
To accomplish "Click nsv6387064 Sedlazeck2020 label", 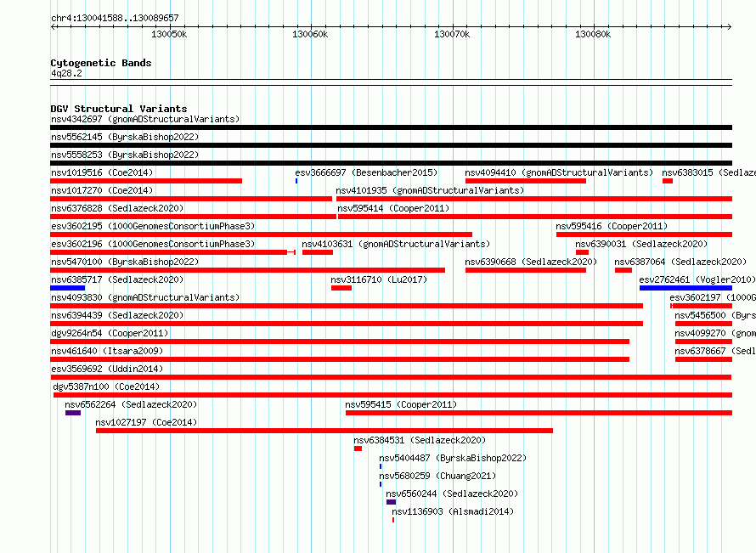I will (x=680, y=262).
